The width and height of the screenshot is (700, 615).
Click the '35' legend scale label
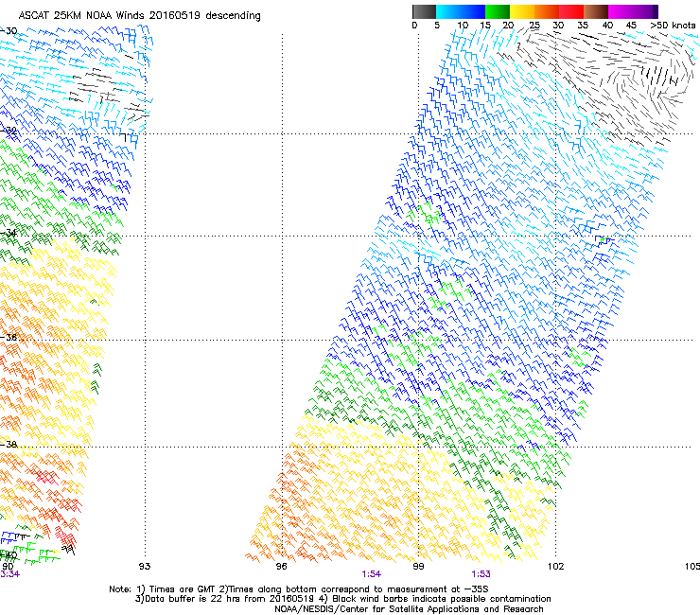[583, 26]
